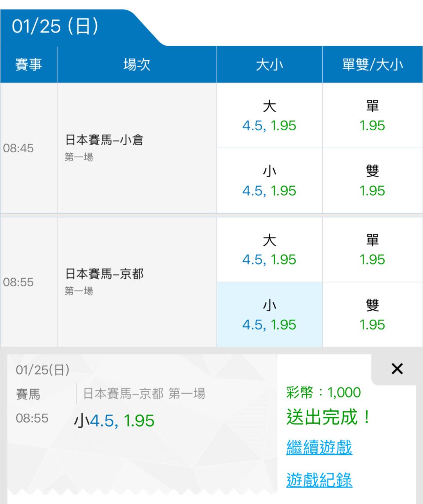
Task: Click the 大小 column header
Action: click(x=269, y=65)
